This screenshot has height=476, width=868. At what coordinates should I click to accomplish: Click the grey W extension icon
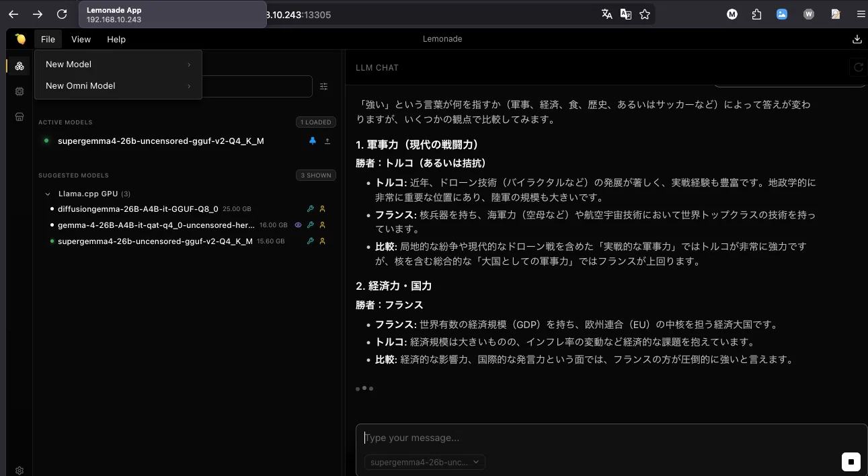pos(809,14)
